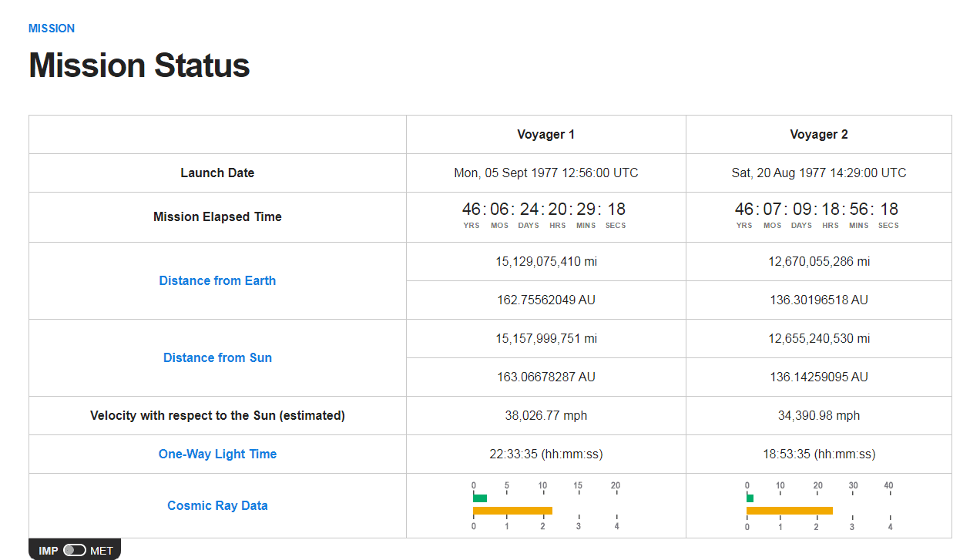The height and width of the screenshot is (560, 980).
Task: Toggle the IMP / MET units switch
Action: pos(75,550)
